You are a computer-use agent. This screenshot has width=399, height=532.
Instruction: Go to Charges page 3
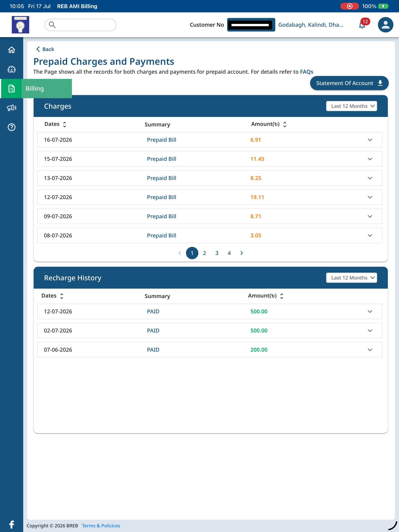click(217, 253)
